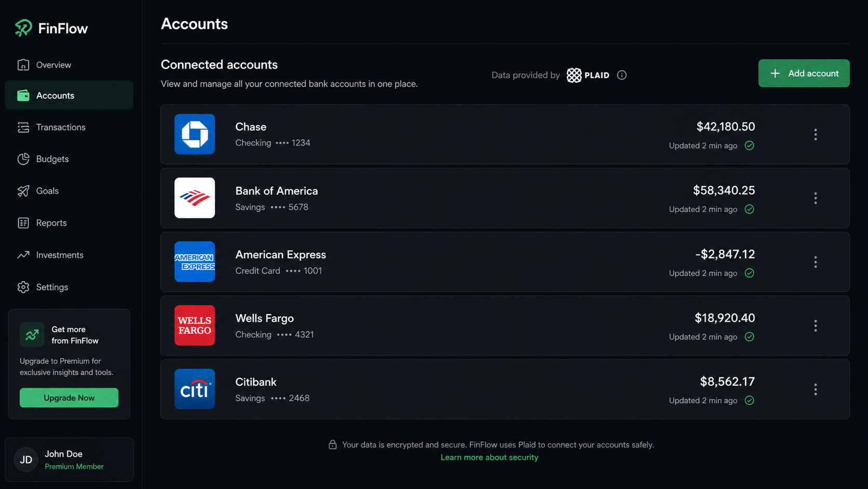The height and width of the screenshot is (489, 868).
Task: Click the Plaid info icon
Action: pos(621,75)
